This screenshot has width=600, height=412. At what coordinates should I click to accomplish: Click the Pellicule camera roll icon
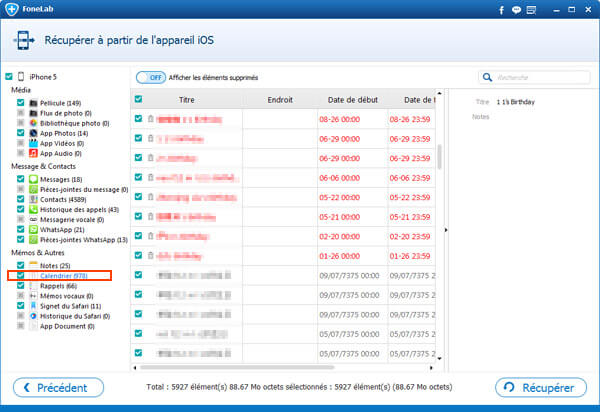pyautogui.click(x=33, y=102)
